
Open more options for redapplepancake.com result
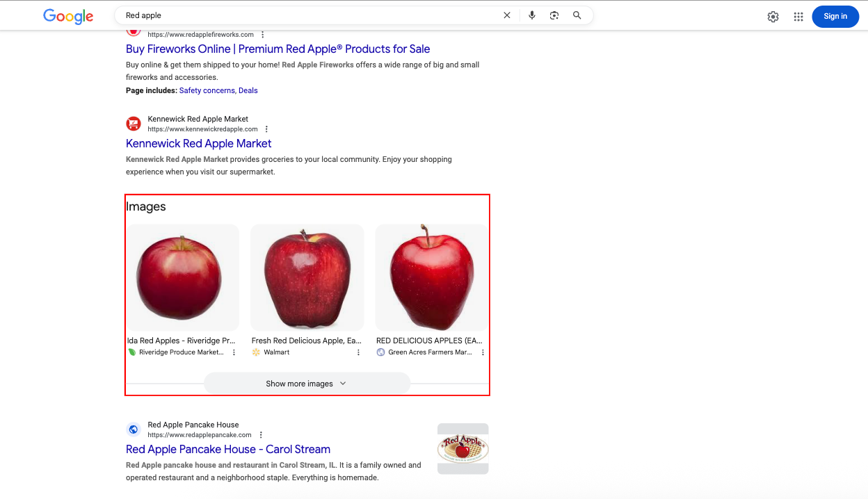click(261, 435)
